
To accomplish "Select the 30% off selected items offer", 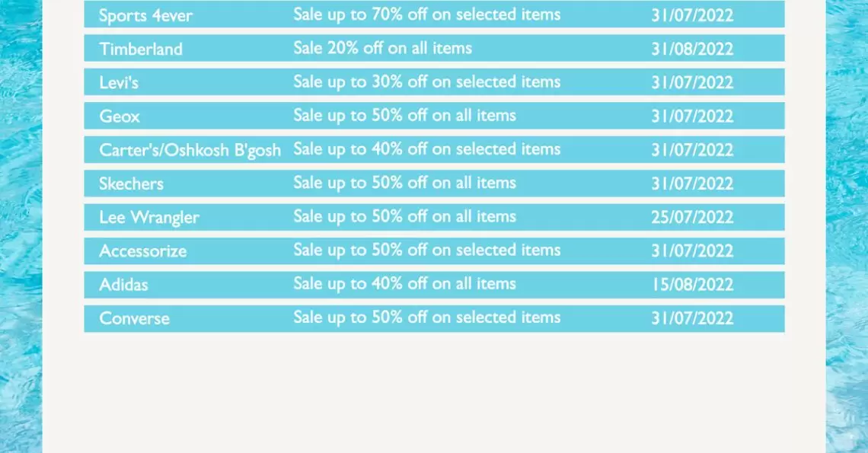I will pyautogui.click(x=427, y=82).
